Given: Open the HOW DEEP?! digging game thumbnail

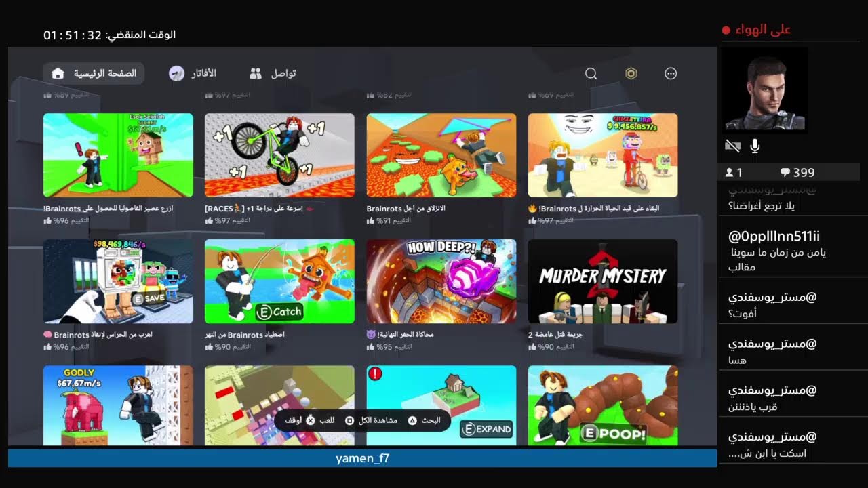Looking at the screenshot, I should (441, 281).
